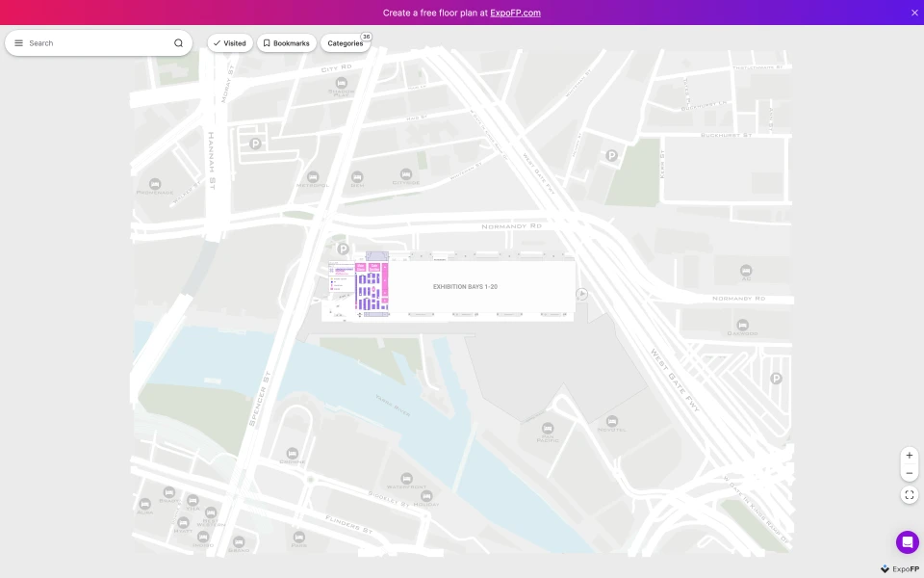Click the "City Rd" road label
Viewport: 924px width, 578px height.
(337, 68)
